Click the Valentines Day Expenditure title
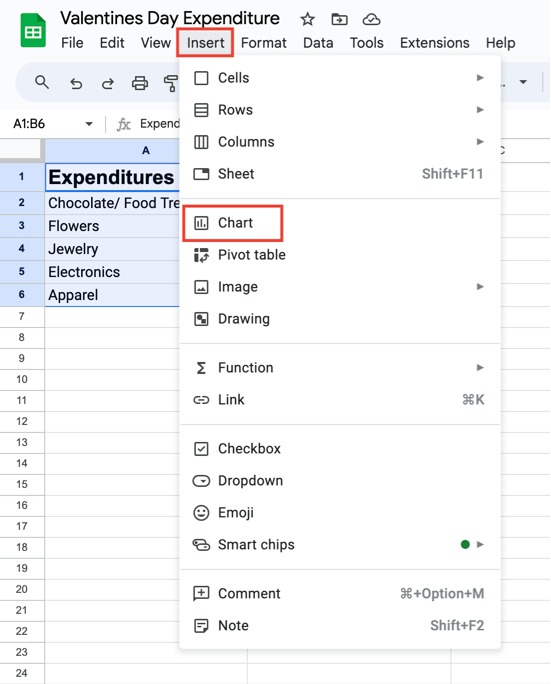This screenshot has height=684, width=551. click(x=170, y=19)
